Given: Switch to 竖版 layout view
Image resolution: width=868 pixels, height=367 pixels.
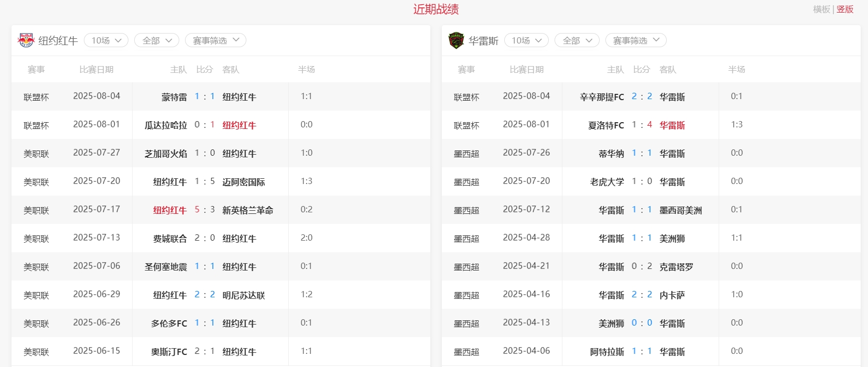Looking at the screenshot, I should coord(845,9).
